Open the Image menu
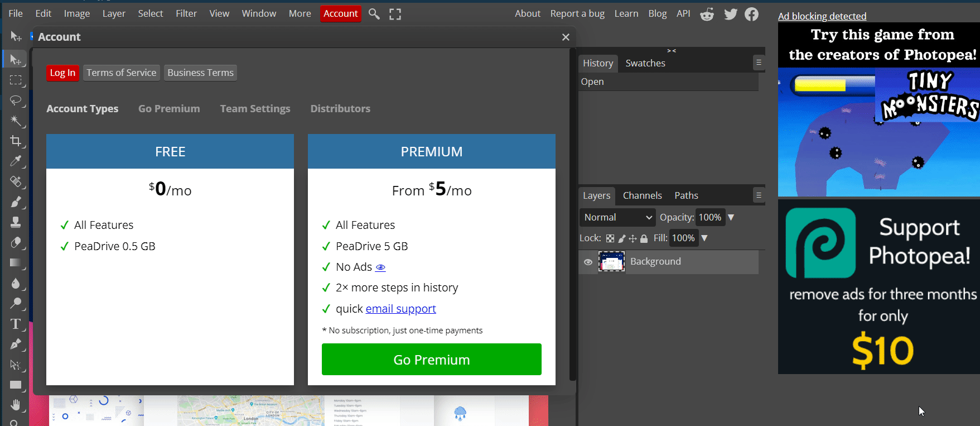The width and height of the screenshot is (980, 426). [77, 13]
